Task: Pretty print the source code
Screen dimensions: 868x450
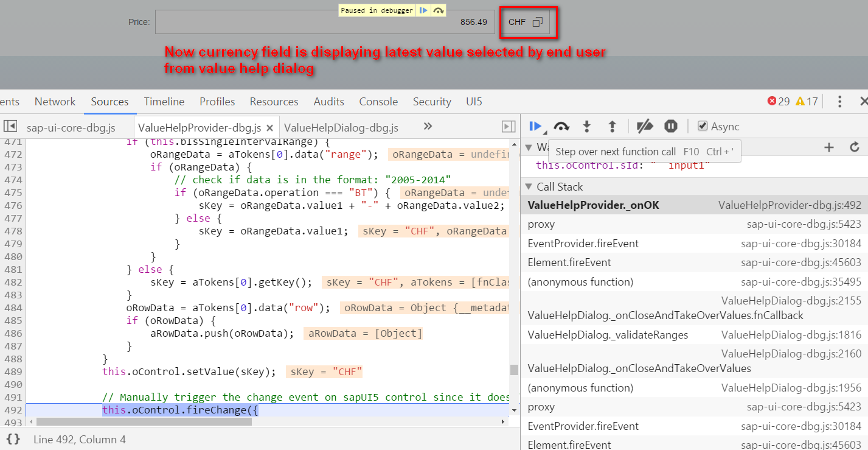Action: click(13, 439)
